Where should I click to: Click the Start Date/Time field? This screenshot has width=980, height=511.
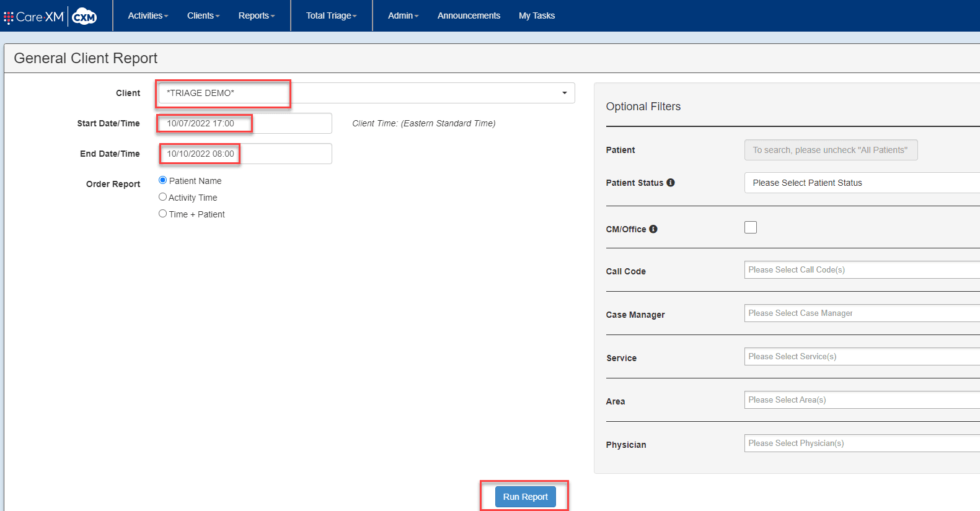pyautogui.click(x=245, y=123)
